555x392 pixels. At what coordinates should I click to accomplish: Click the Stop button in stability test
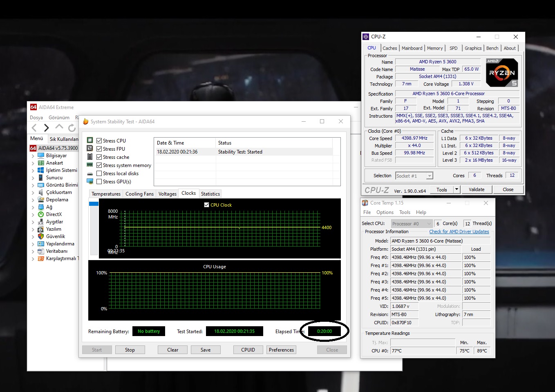(130, 350)
